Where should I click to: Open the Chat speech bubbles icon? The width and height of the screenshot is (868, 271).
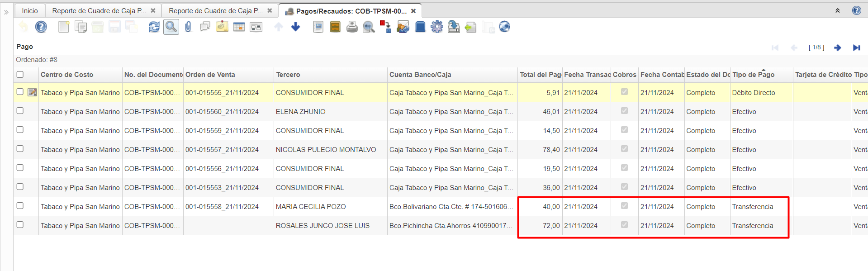tap(205, 27)
